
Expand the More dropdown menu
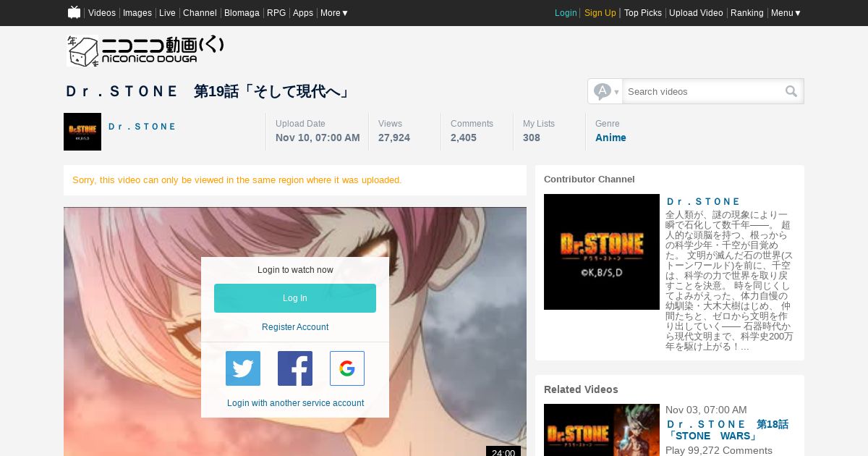(334, 13)
